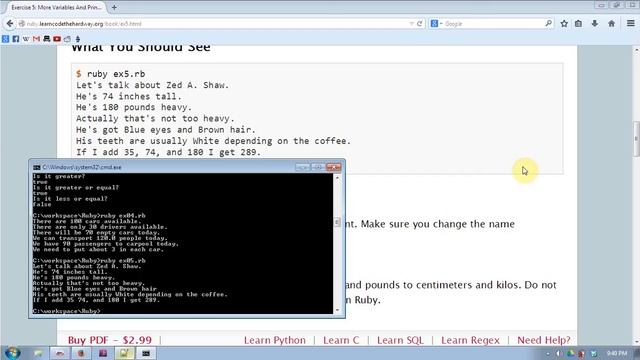Click the cmd window scrollbar up arrow
This screenshot has height=360, width=640.
(x=337, y=178)
